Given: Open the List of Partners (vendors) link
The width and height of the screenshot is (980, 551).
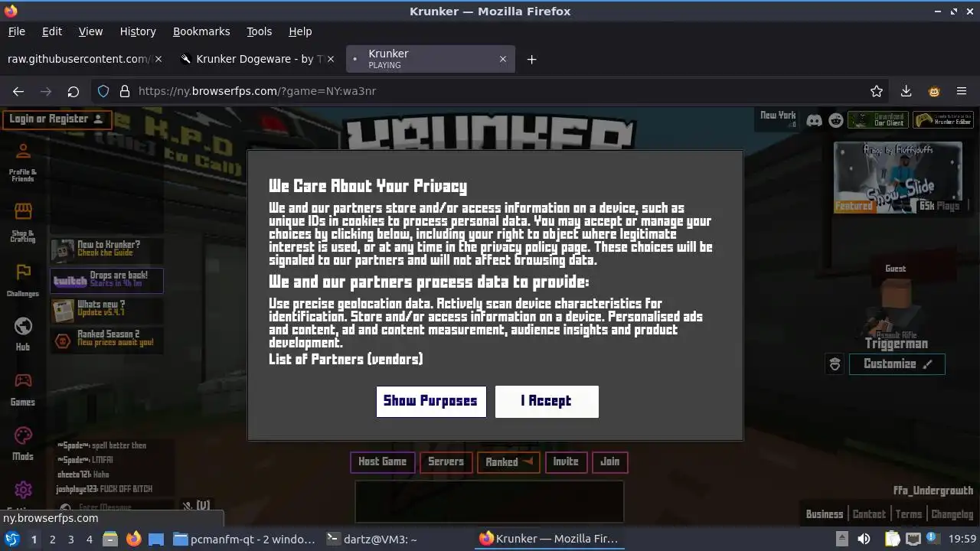Looking at the screenshot, I should [345, 359].
